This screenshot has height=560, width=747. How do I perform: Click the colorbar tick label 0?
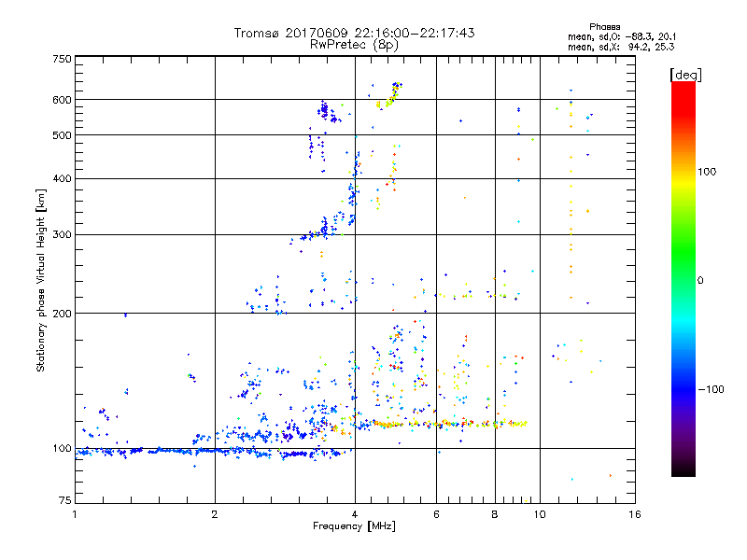tap(701, 280)
